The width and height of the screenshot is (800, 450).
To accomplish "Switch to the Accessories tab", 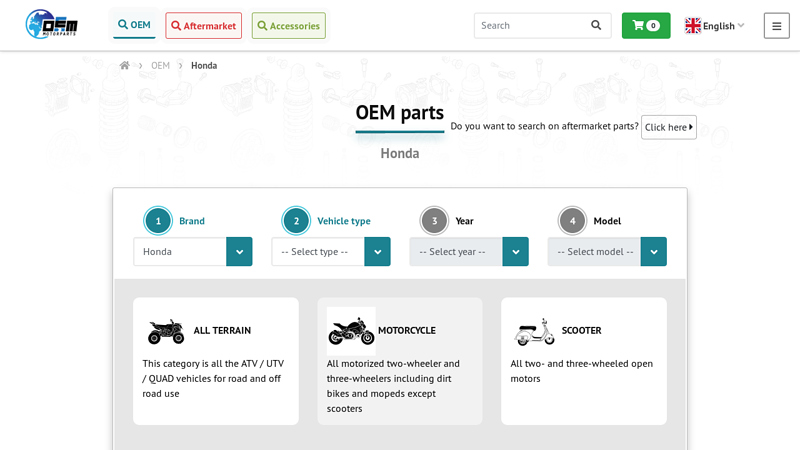I will [x=289, y=26].
